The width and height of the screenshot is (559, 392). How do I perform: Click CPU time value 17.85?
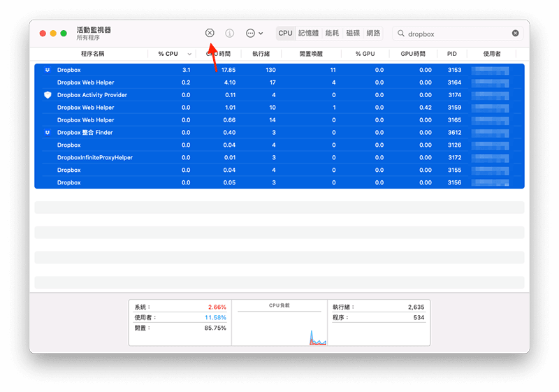tap(228, 70)
